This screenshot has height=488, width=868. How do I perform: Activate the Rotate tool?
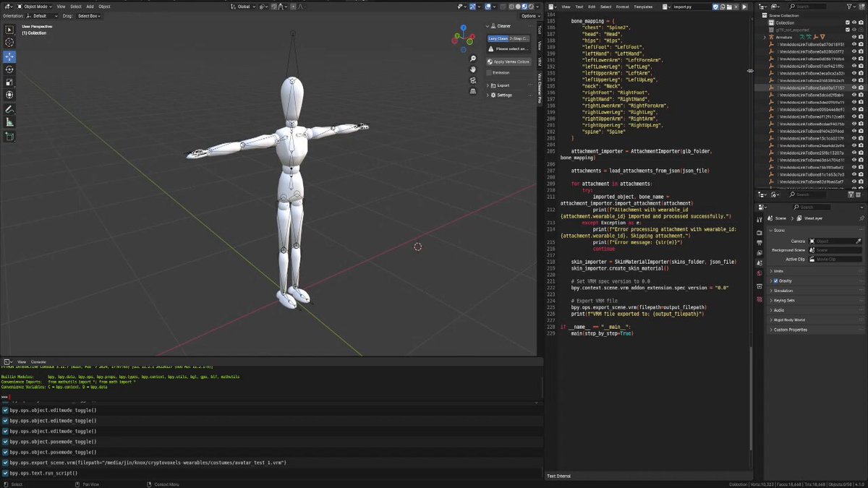[9, 69]
